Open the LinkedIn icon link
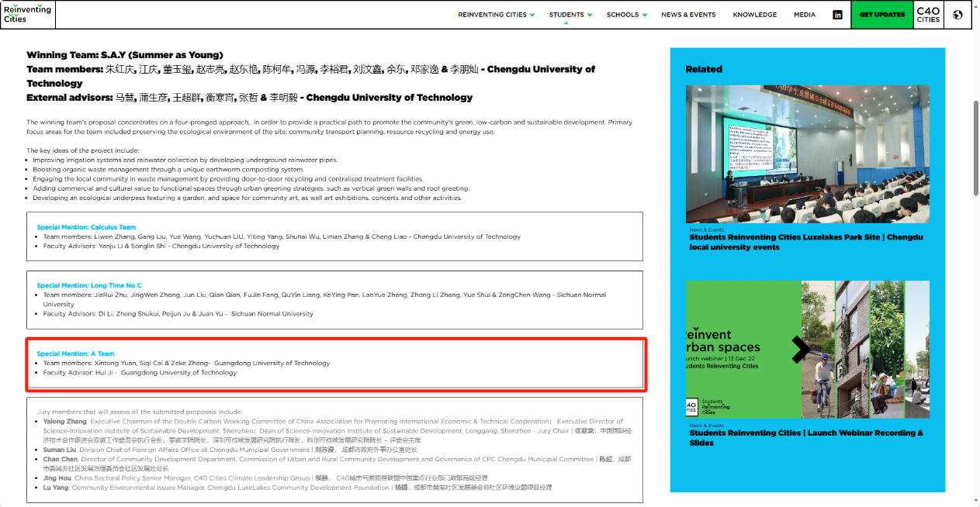Screen dimensions: 980x507 tap(838, 15)
